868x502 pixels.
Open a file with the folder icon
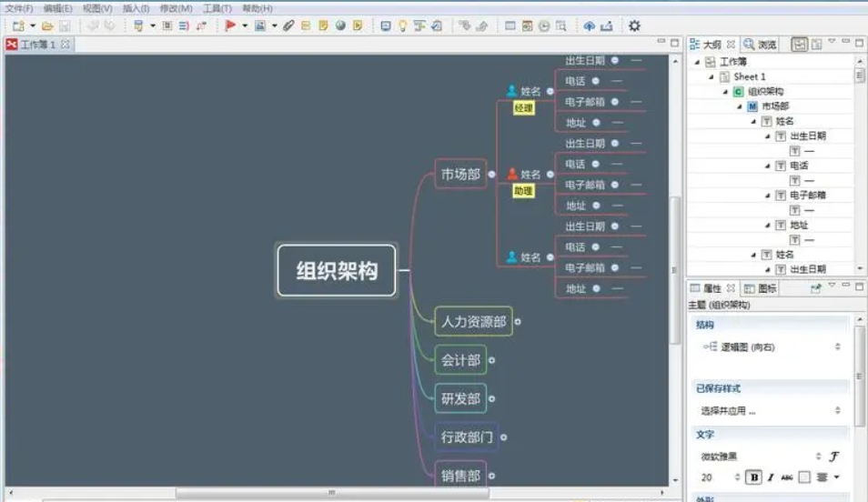(x=47, y=26)
